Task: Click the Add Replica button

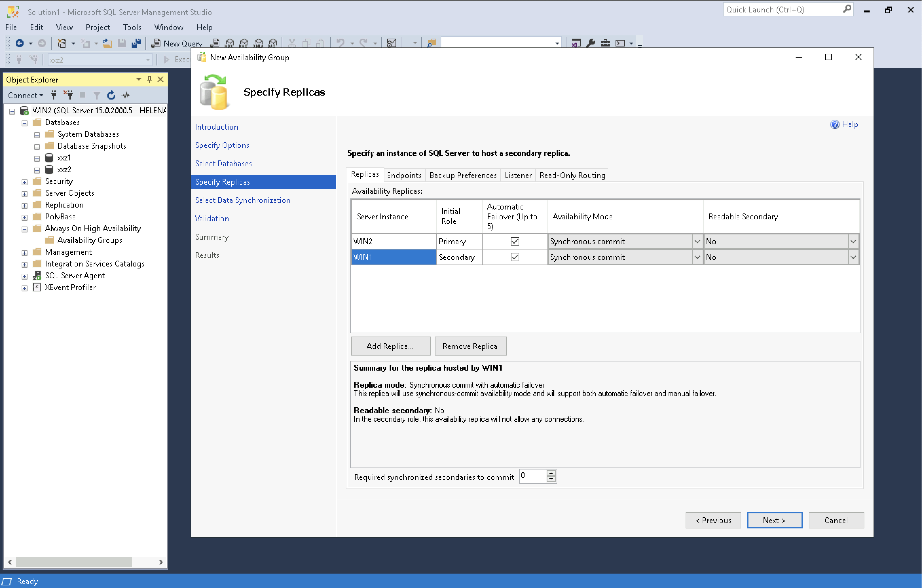Action: click(x=390, y=346)
